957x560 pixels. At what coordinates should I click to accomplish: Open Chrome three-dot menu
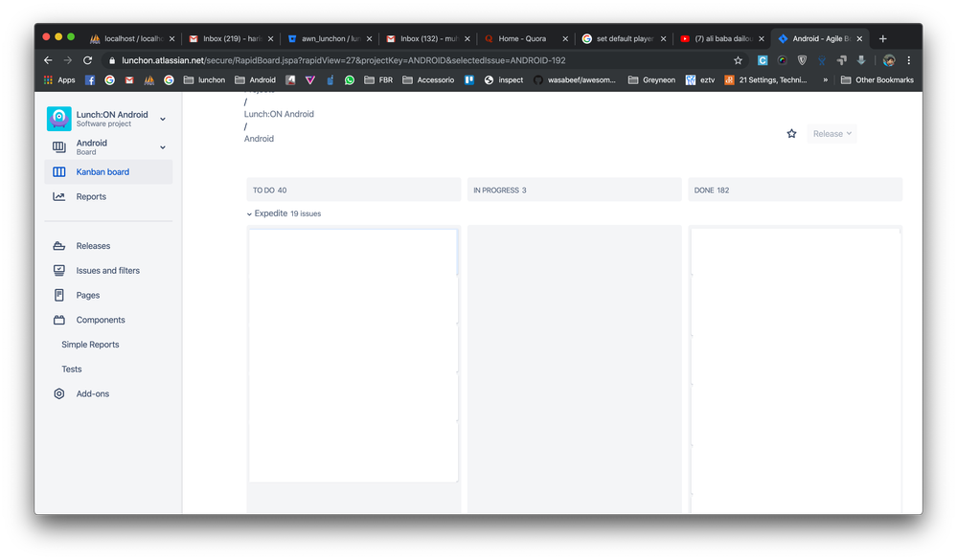tap(909, 60)
